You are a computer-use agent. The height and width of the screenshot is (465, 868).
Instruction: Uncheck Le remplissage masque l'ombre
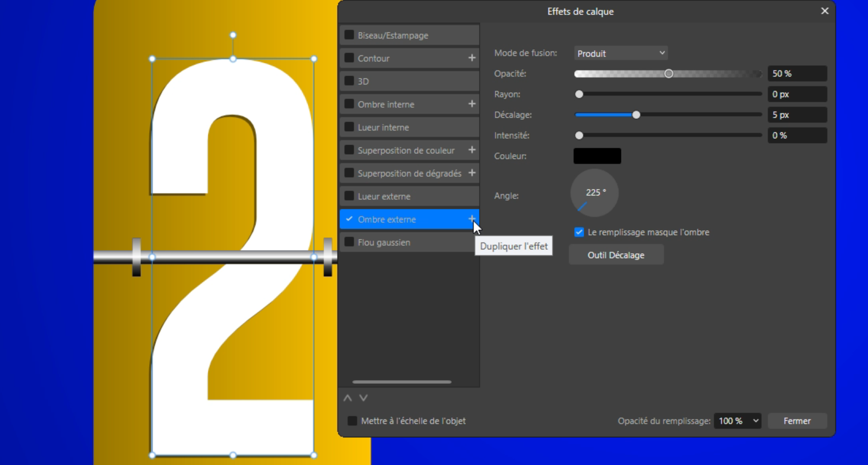click(579, 232)
